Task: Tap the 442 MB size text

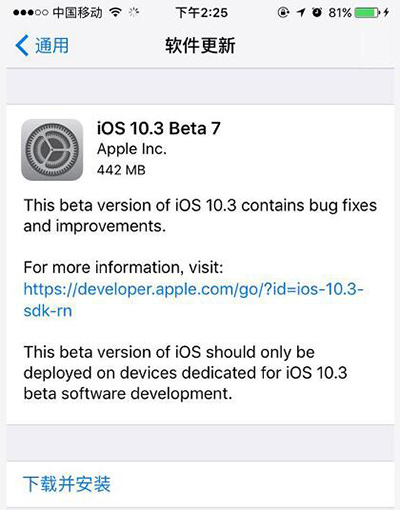Action: pyautogui.click(x=121, y=170)
